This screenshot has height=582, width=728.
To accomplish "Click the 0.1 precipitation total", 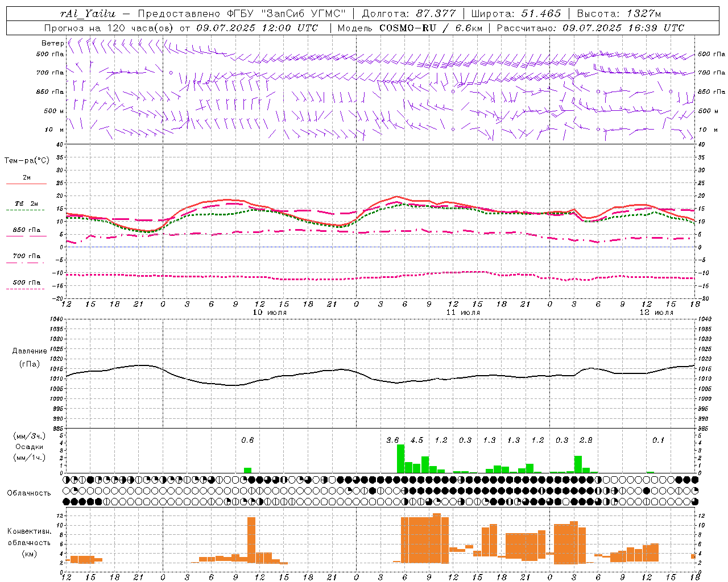I will click(x=658, y=440).
